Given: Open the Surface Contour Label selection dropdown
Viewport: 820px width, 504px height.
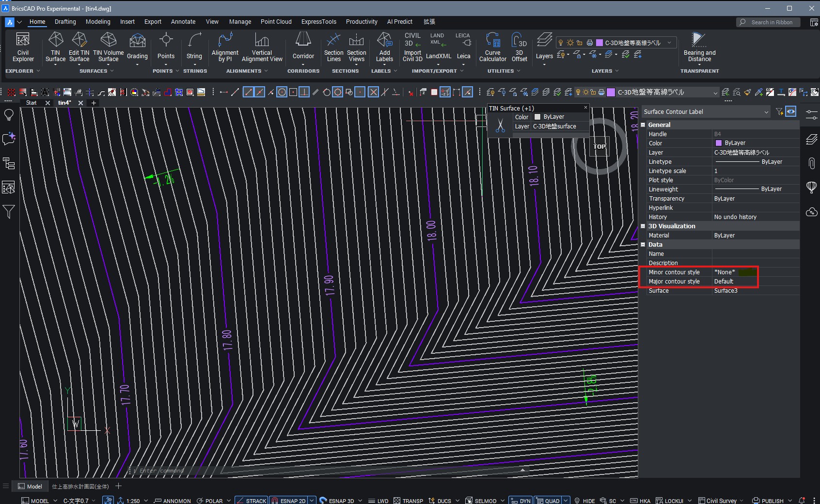Looking at the screenshot, I should click(x=706, y=112).
